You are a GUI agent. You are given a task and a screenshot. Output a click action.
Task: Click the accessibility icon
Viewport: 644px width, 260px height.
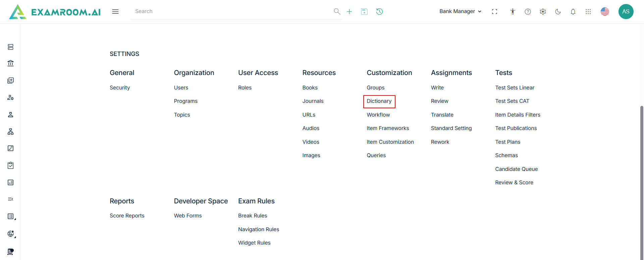[513, 12]
